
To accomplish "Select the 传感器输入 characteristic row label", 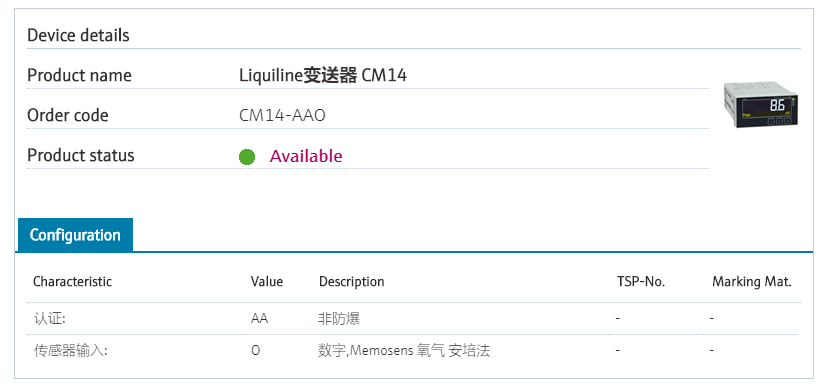I will point(70,351).
